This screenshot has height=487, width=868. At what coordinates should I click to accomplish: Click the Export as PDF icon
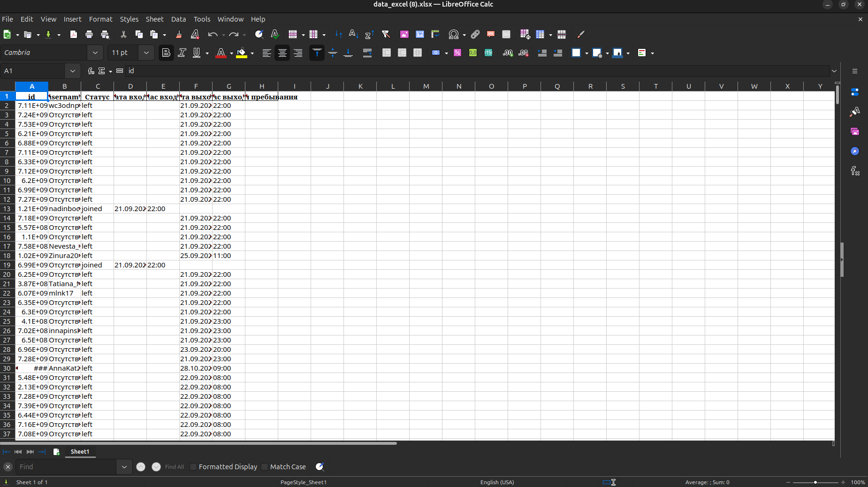point(74,34)
